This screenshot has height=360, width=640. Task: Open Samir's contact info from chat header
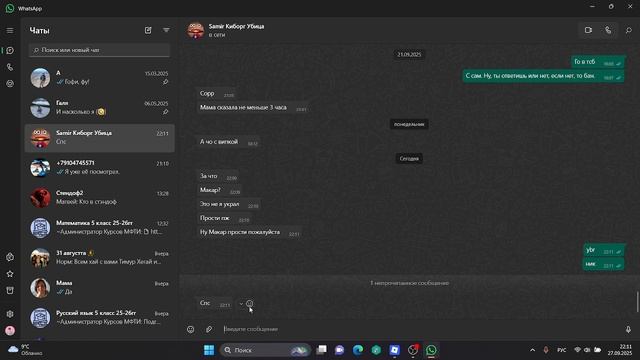tap(236, 30)
